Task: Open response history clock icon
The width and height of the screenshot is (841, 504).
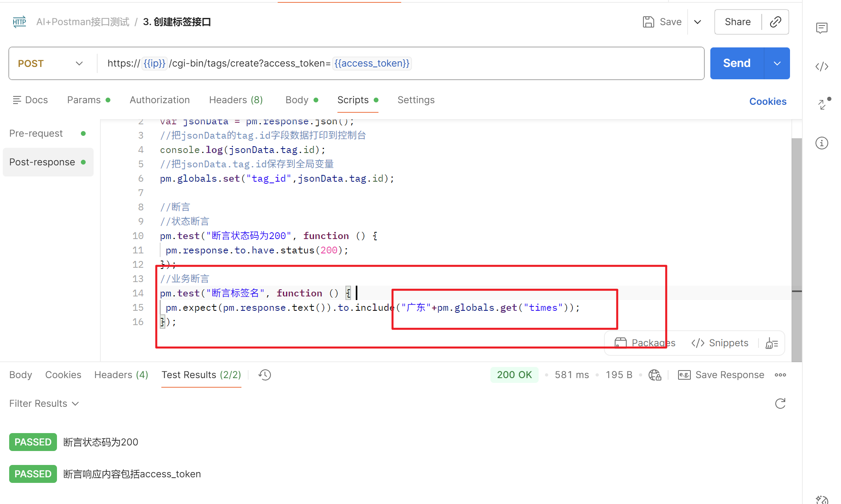Action: [265, 375]
